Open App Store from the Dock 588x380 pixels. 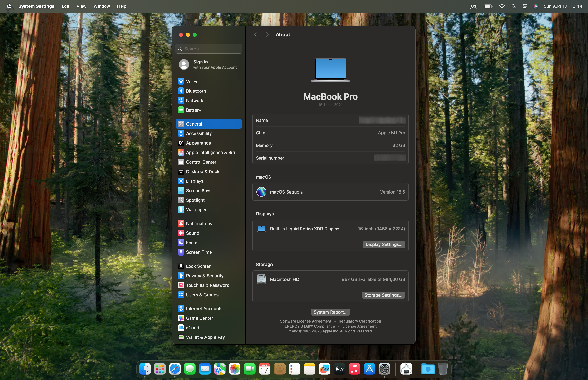tap(369, 369)
